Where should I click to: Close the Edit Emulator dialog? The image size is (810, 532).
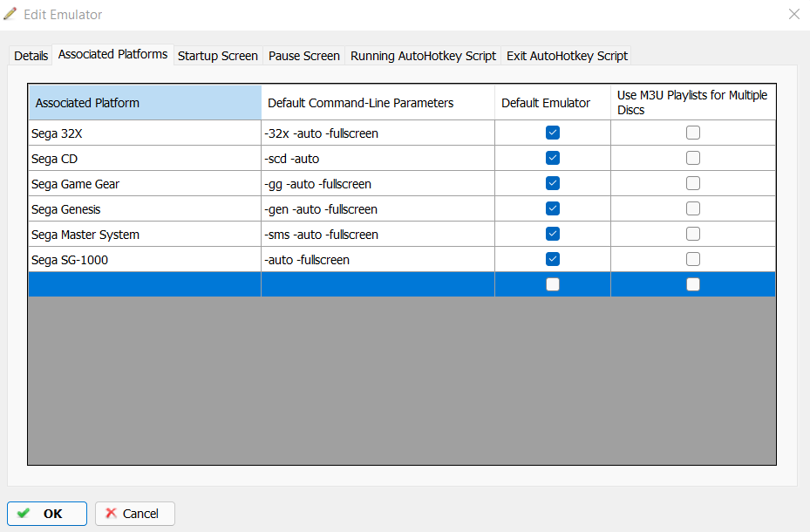[794, 14]
